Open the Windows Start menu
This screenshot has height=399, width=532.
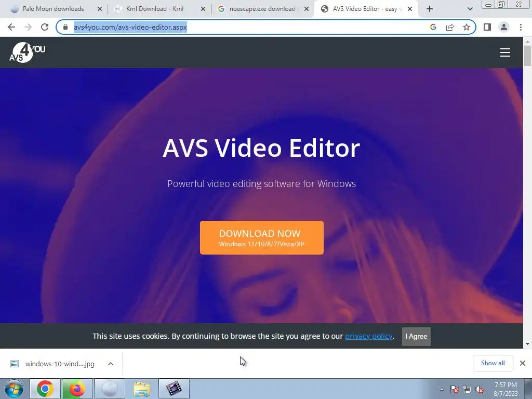point(14,389)
